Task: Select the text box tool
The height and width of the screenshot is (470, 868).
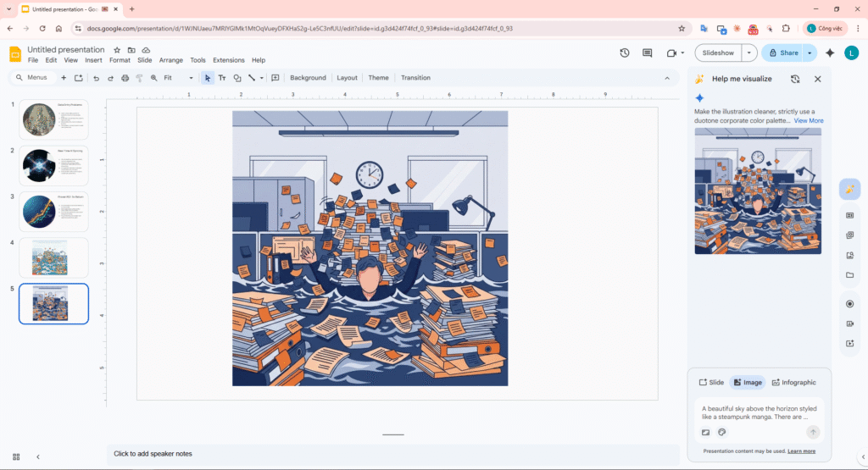Action: [222, 78]
